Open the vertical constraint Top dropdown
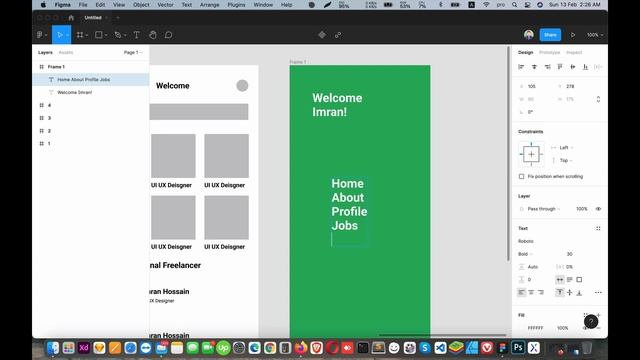This screenshot has width=640, height=360. [566, 160]
